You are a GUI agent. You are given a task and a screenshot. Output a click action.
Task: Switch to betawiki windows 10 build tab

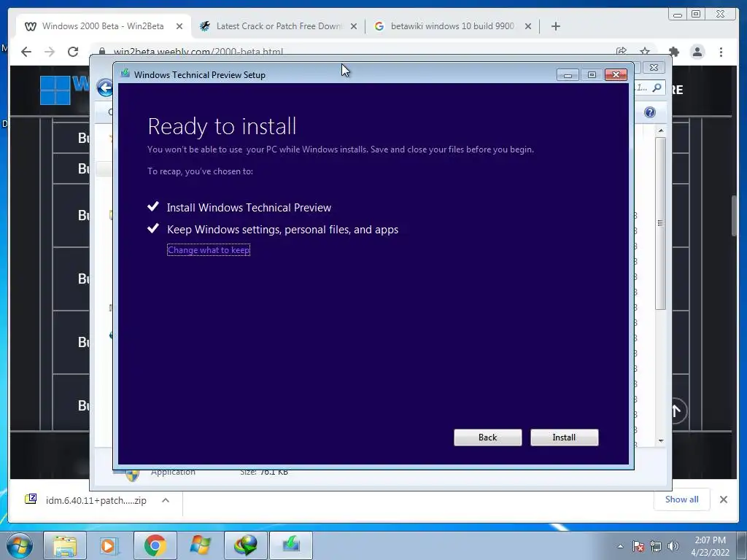tap(452, 26)
